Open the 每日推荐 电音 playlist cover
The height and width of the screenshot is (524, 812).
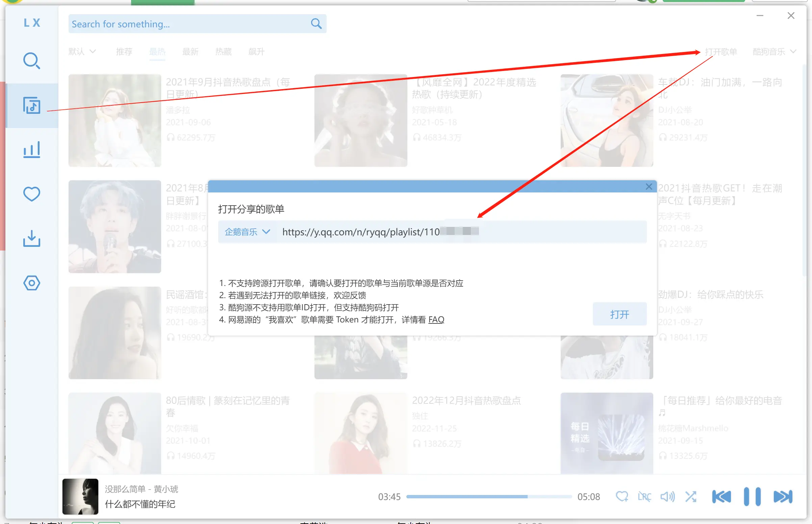click(607, 434)
